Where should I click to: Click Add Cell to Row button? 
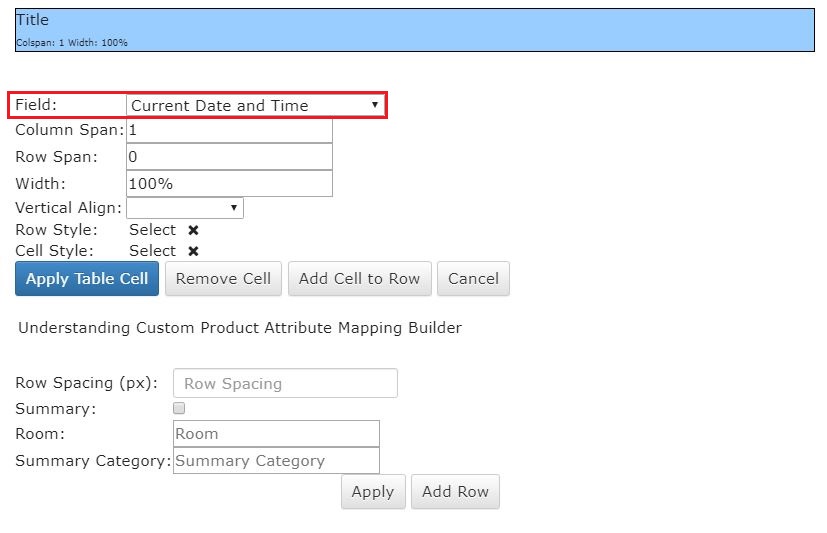pyautogui.click(x=360, y=278)
